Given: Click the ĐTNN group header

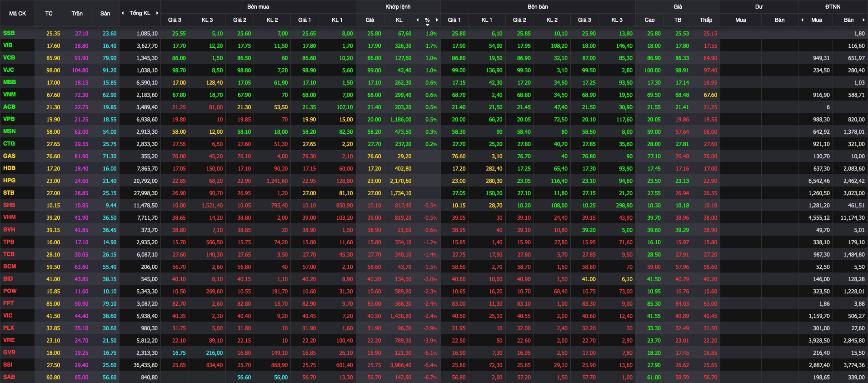Looking at the screenshot, I should pos(833,7).
